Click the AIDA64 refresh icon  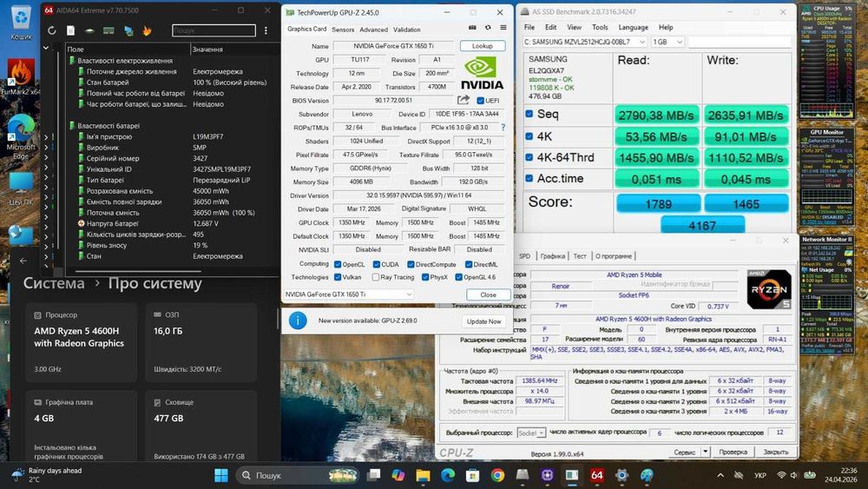[51, 30]
